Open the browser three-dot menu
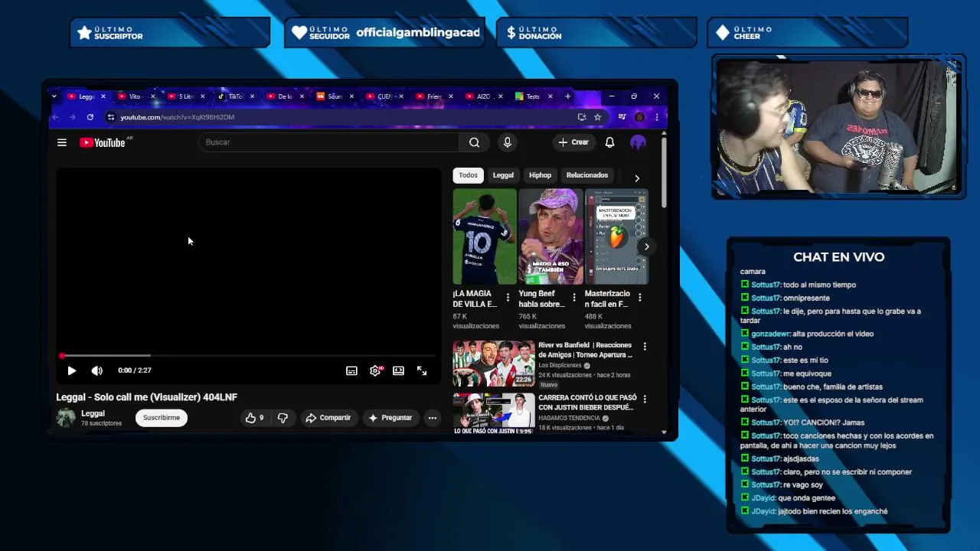This screenshot has width=980, height=551. point(656,117)
